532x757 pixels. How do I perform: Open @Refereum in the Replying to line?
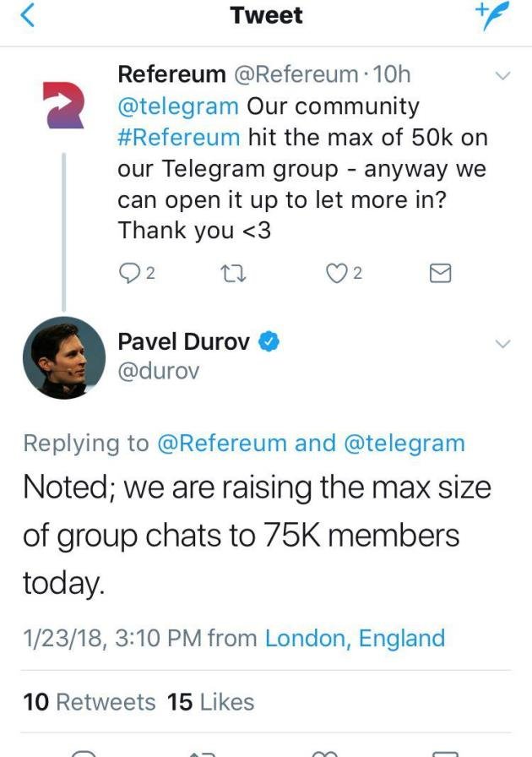tap(222, 444)
